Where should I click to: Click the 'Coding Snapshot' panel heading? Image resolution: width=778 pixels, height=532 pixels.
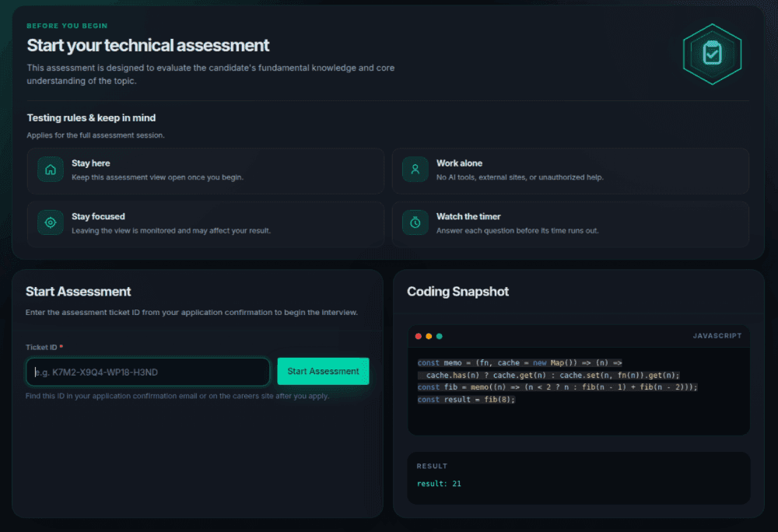tap(458, 292)
